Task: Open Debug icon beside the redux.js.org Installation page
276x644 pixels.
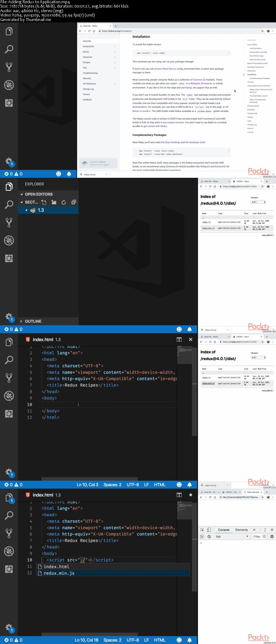Action: pyautogui.click(x=9, y=85)
